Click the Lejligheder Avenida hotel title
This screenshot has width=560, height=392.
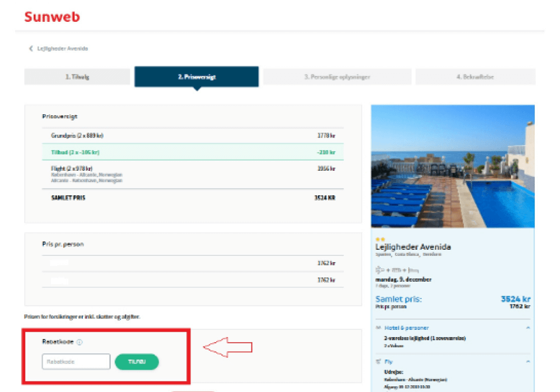pyautogui.click(x=413, y=247)
